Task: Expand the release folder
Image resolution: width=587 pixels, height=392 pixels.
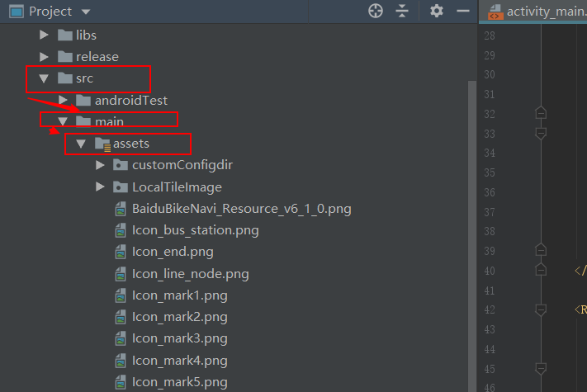Action: pyautogui.click(x=45, y=57)
